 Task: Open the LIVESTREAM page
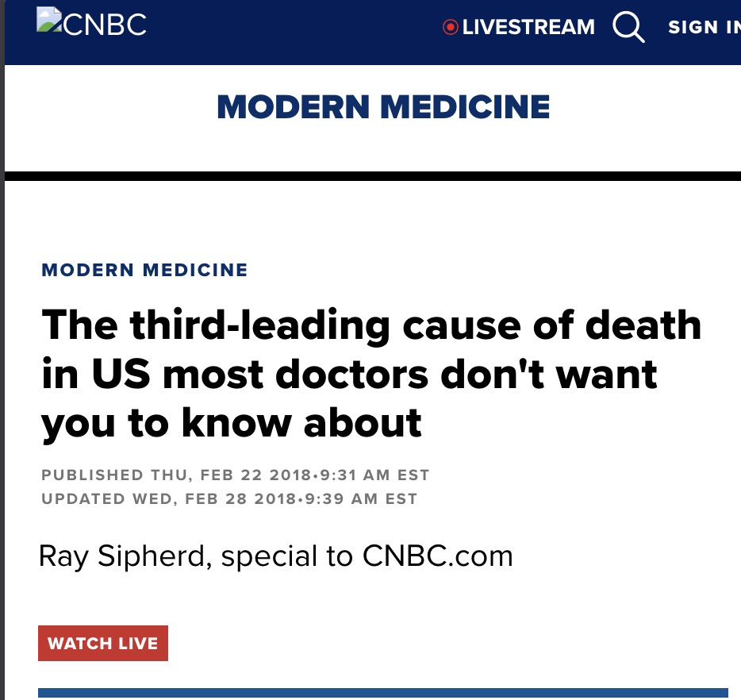(x=528, y=27)
